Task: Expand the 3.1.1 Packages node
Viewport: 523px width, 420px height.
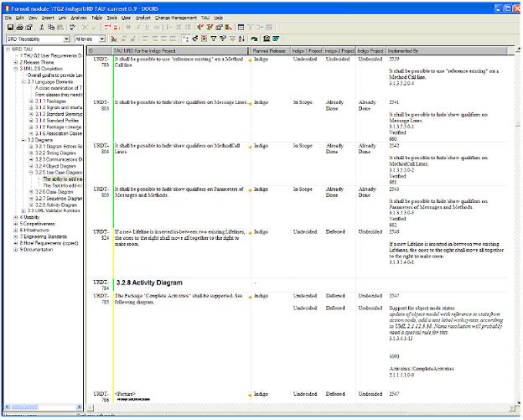Action: 31,101
